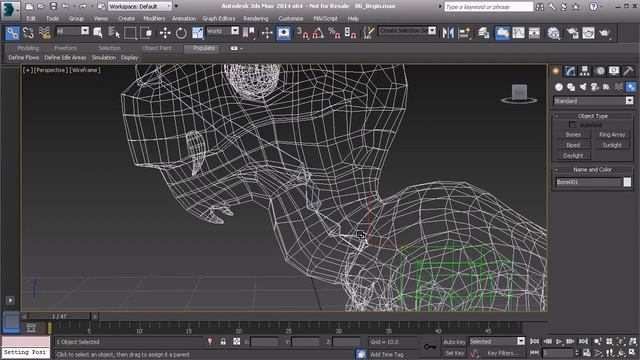
Task: Click the Auto Key button
Action: (x=454, y=342)
